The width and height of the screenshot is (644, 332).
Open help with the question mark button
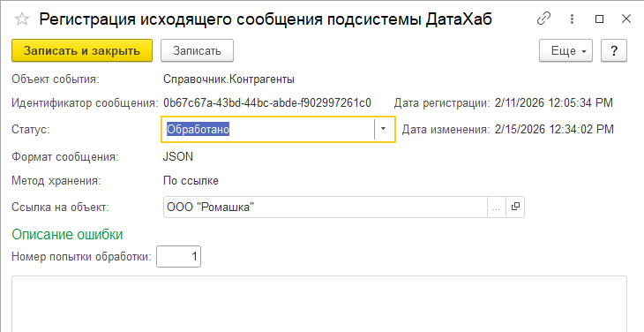(614, 50)
